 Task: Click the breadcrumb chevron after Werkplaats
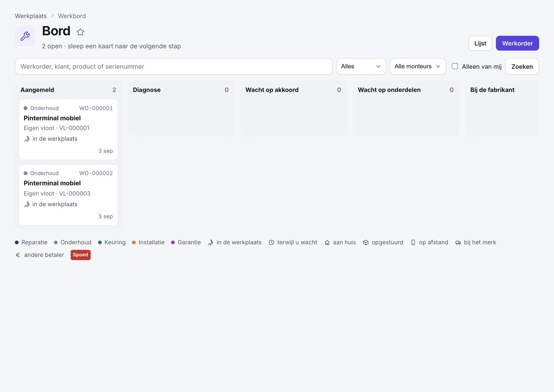click(x=52, y=16)
